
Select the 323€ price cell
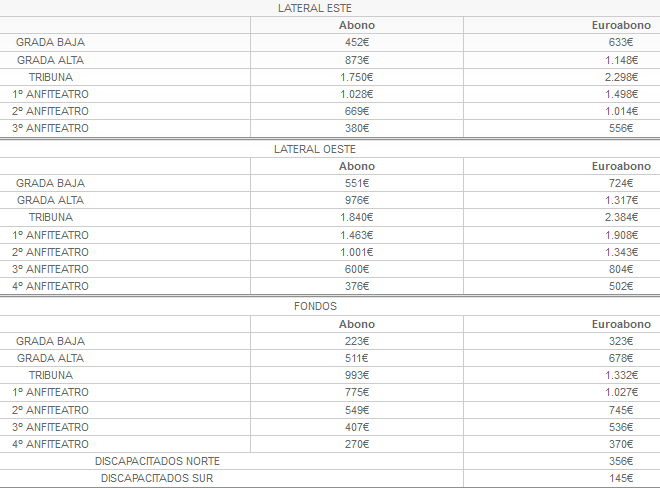point(621,341)
